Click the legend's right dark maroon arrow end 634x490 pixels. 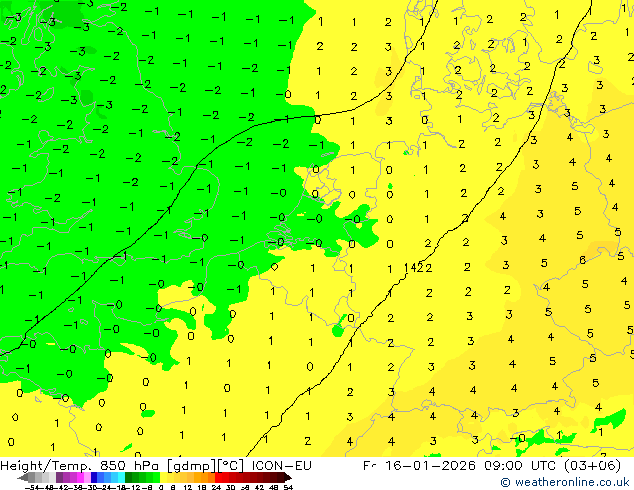click(288, 477)
